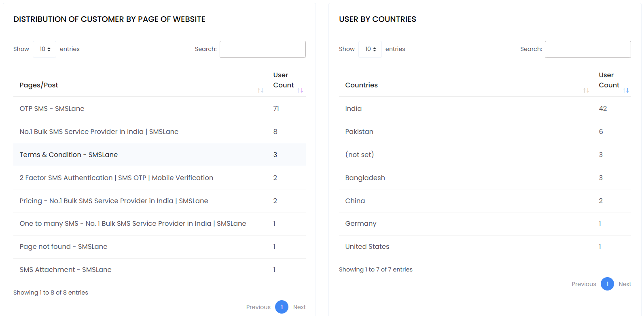The width and height of the screenshot is (644, 316).
Task: Click 'User by Countries' heading
Action: 377,19
